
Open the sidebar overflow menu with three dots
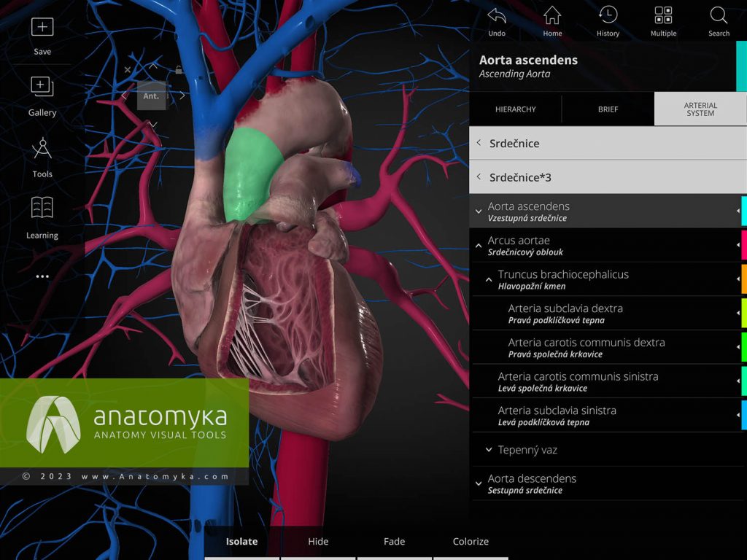42,276
